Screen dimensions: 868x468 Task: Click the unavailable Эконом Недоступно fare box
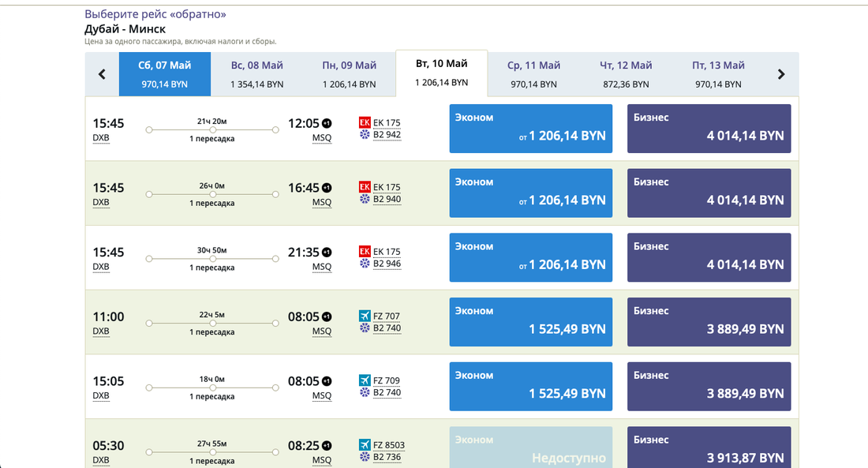point(531,447)
